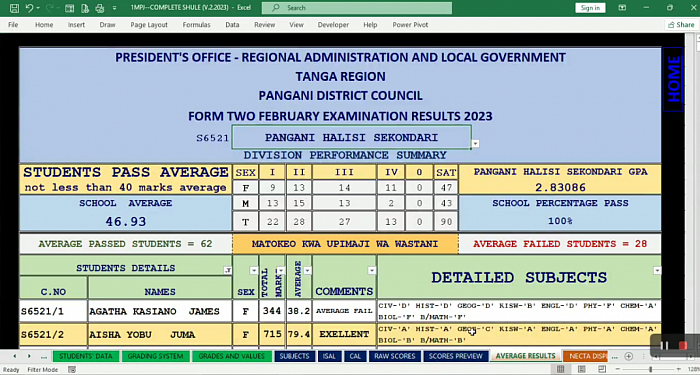Screen dimensions: 700x375
Task: Open the File menu
Action: [13, 25]
